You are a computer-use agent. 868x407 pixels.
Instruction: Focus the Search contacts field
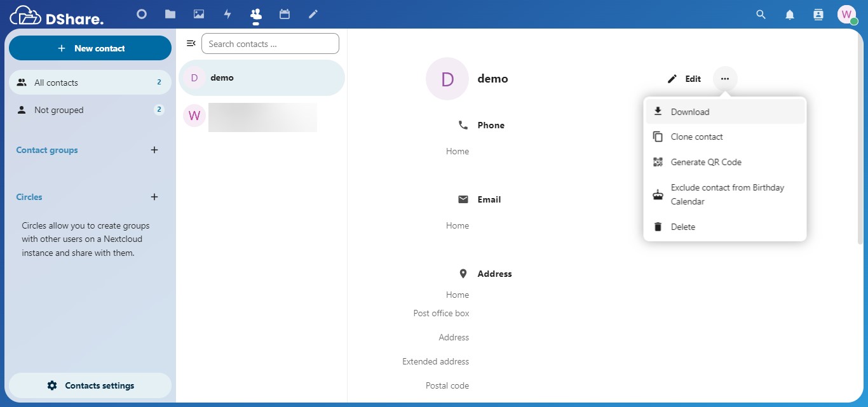tap(270, 44)
